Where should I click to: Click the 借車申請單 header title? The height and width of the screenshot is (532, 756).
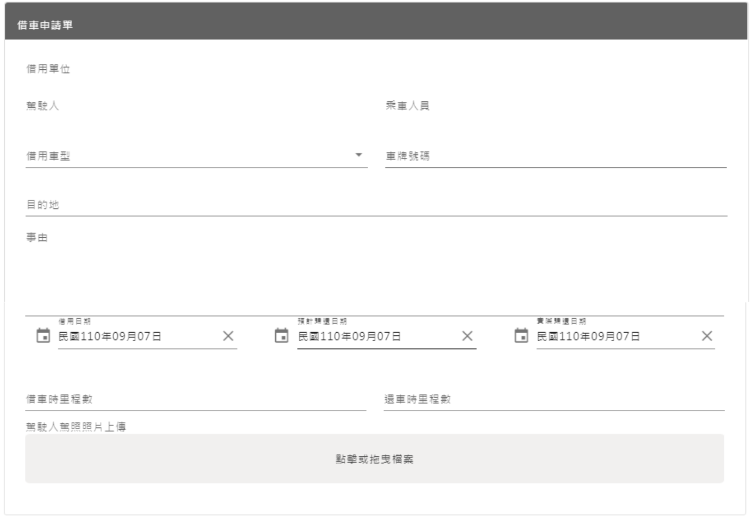click(45, 25)
